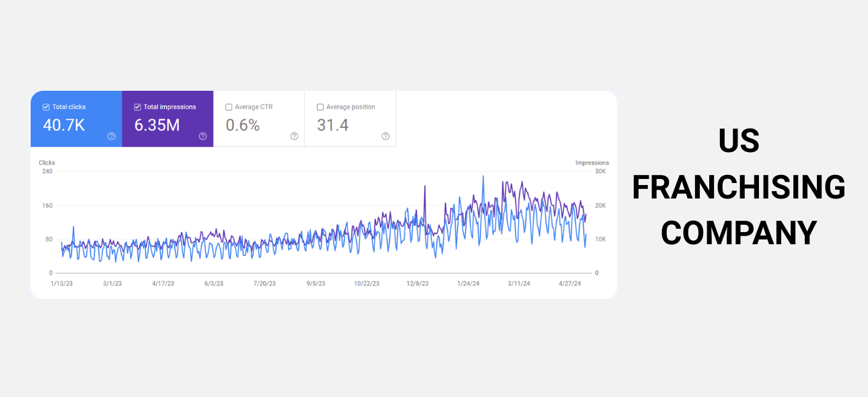This screenshot has height=397, width=868.
Task: Uncheck the Total clicks checkbox
Action: coord(46,107)
